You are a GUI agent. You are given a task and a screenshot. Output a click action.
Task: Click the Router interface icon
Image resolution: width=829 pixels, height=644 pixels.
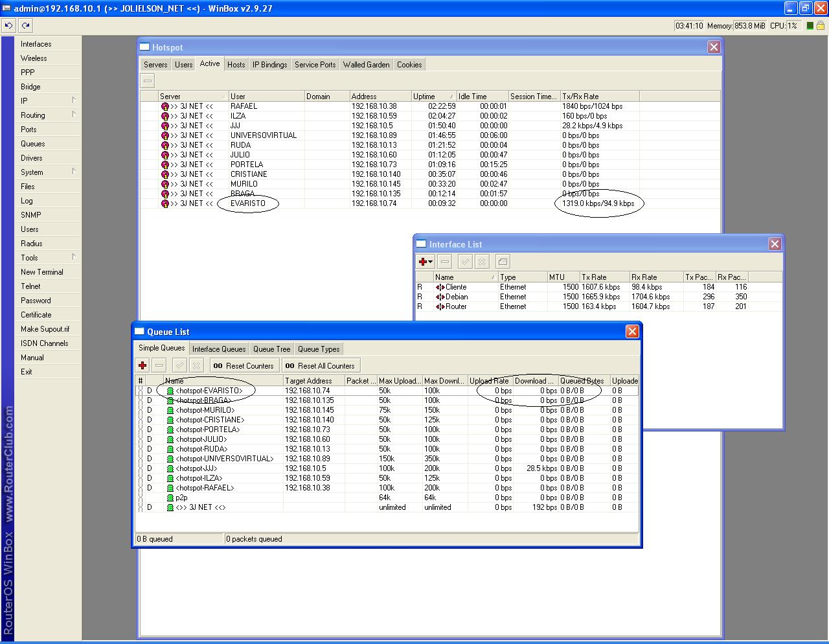(440, 306)
